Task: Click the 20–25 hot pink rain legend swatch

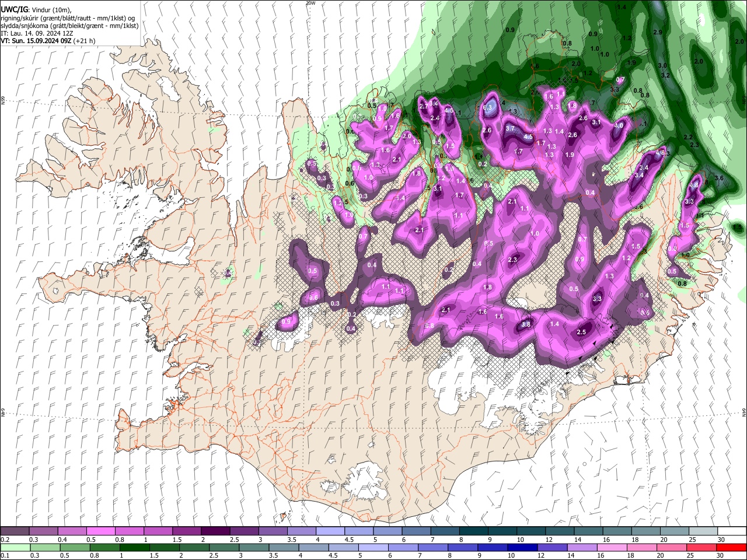Action: click(671, 547)
